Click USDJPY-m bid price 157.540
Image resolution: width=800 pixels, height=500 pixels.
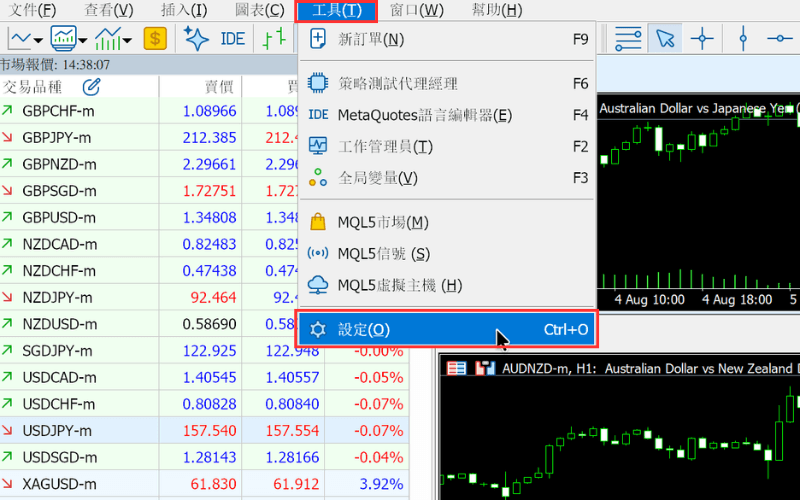[x=209, y=431]
